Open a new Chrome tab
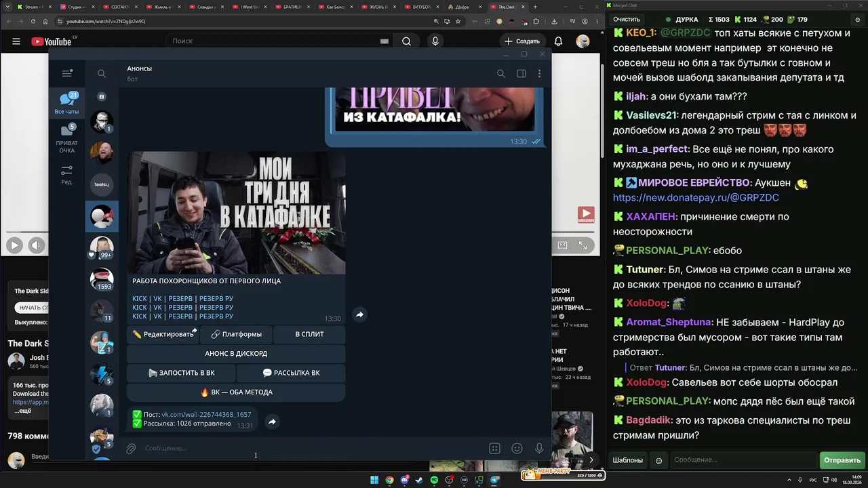 (x=535, y=7)
